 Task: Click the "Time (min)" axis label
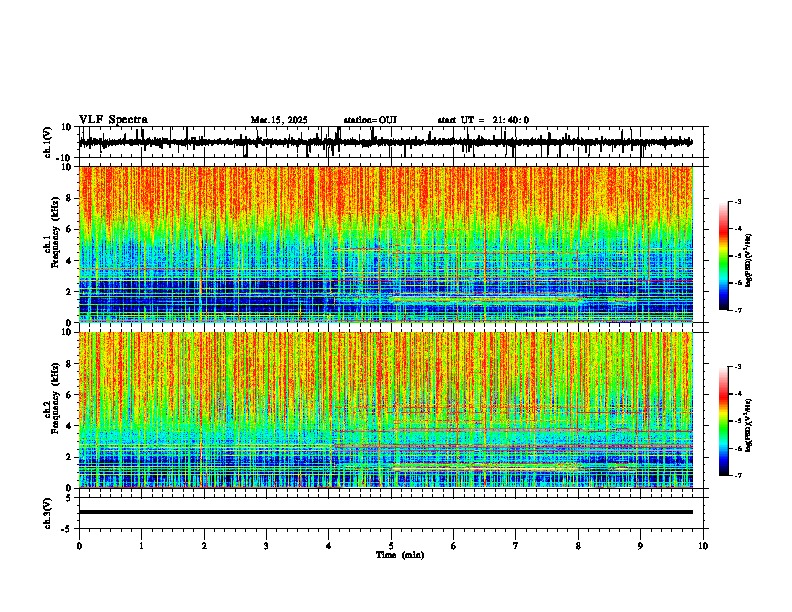[x=400, y=555]
